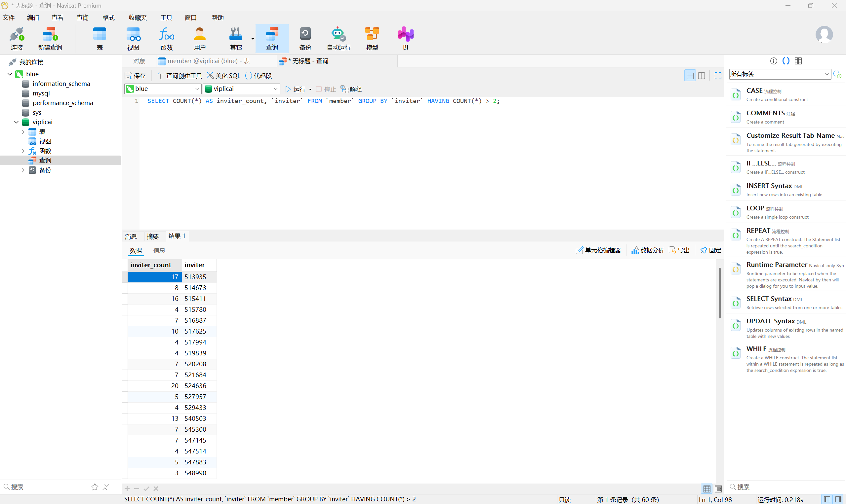The height and width of the screenshot is (504, 846).
Task: Collapse the viplicai database node
Action: coord(16,122)
